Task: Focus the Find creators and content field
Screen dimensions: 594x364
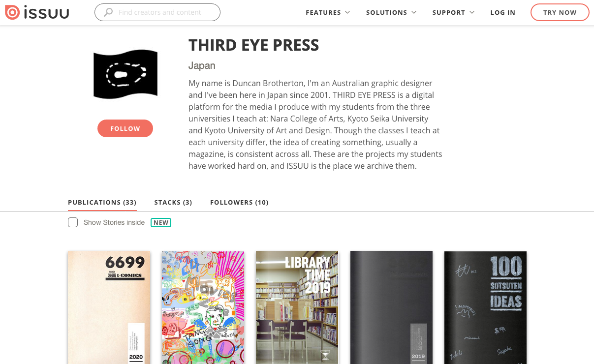Action: [x=157, y=12]
